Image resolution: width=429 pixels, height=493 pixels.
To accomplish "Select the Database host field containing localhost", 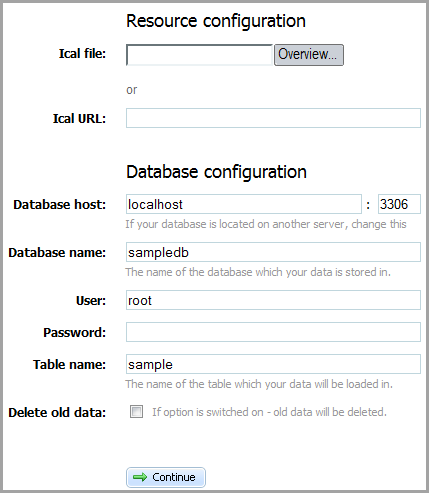I will pyautogui.click(x=244, y=204).
